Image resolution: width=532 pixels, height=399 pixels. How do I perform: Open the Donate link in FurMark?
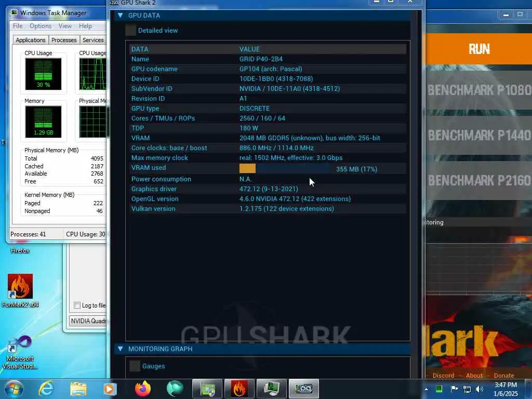[504, 375]
